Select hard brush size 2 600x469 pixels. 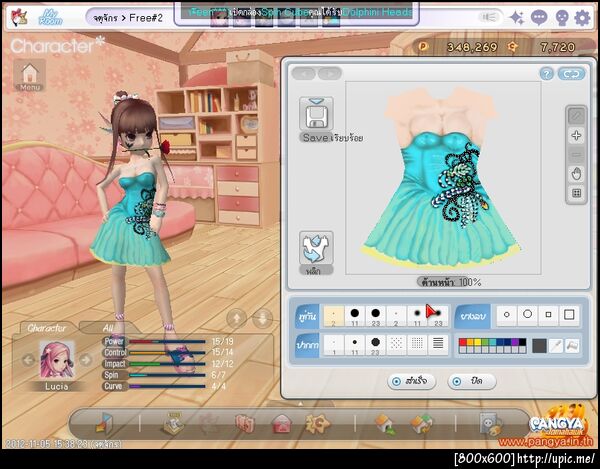point(334,316)
